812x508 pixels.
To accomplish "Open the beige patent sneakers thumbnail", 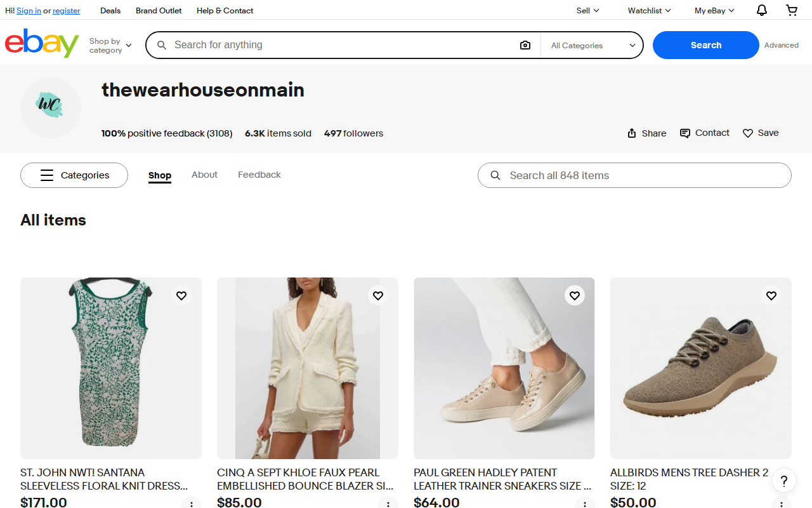I will tap(504, 368).
